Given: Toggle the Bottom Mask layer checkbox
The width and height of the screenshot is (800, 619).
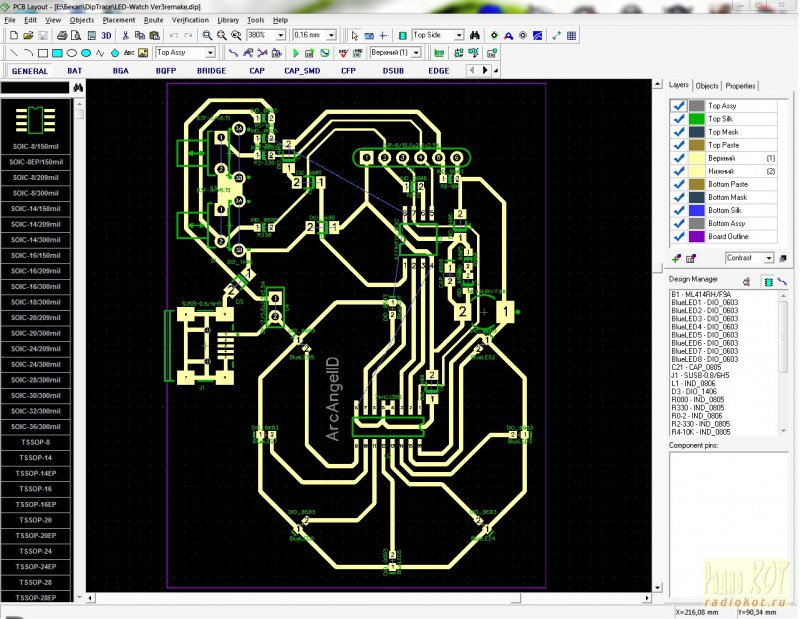Looking at the screenshot, I should tap(679, 197).
